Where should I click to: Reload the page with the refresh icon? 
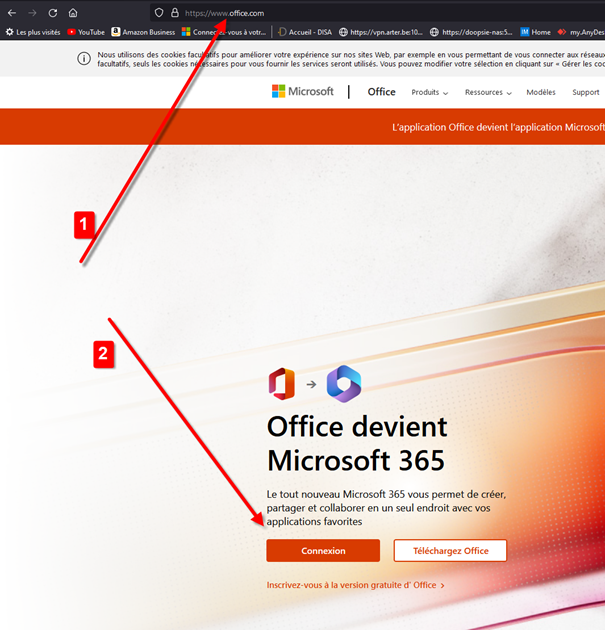(53, 13)
